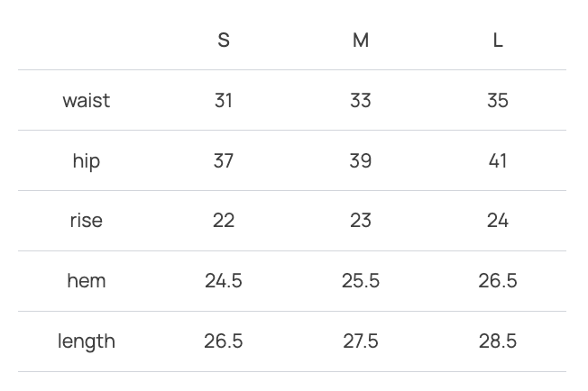Viewport: 588px width, 391px height.
Task: Click waist value 35 for size L
Action: tap(498, 100)
